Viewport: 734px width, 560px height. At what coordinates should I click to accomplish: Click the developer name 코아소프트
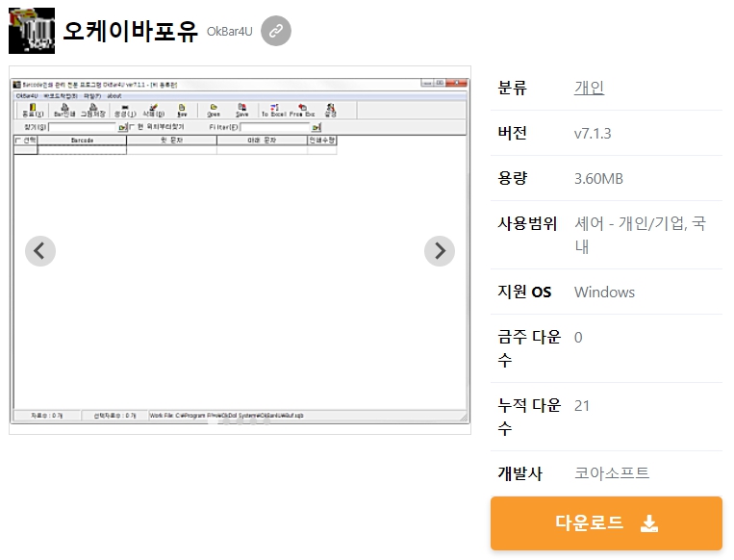[612, 472]
